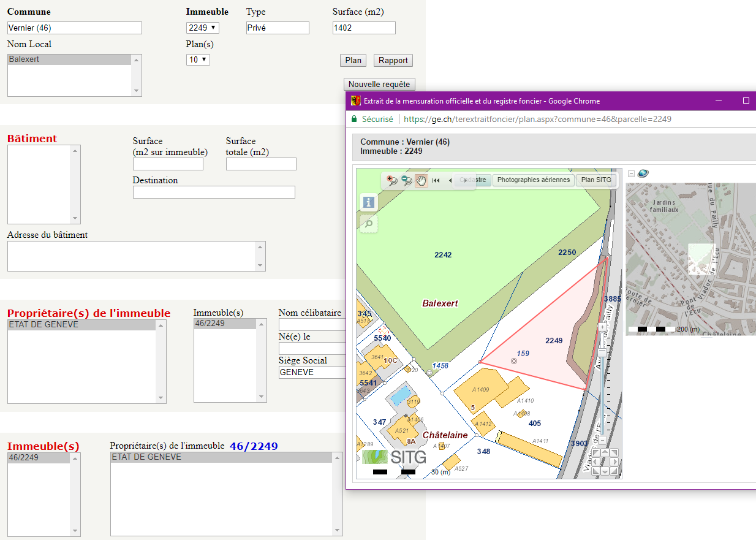Select the zoom-in magnifier map tool
The height and width of the screenshot is (540, 756).
[391, 180]
